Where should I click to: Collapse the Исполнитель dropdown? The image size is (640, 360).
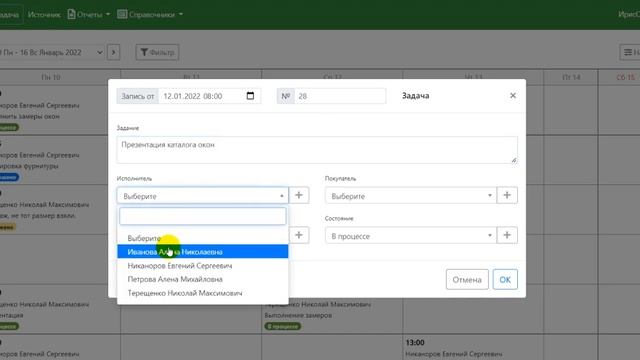pyautogui.click(x=203, y=196)
